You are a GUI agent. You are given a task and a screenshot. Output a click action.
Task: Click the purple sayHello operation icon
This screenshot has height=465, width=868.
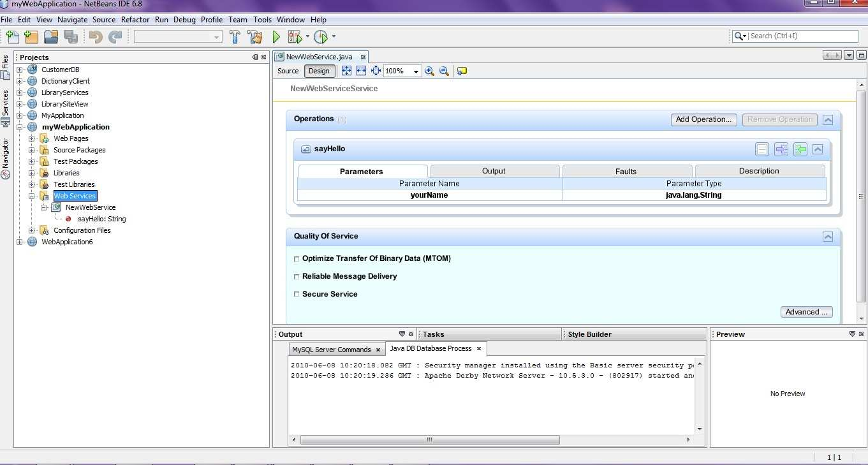click(781, 149)
